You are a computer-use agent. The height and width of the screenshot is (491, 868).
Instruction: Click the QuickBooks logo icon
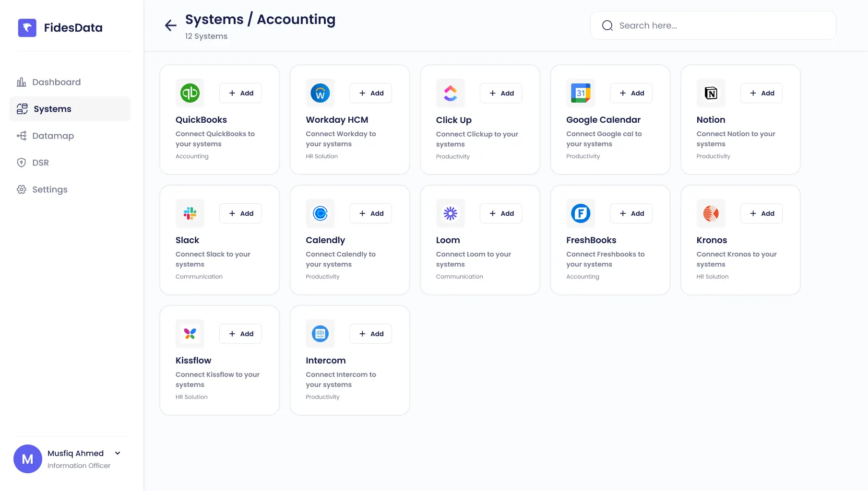(190, 93)
